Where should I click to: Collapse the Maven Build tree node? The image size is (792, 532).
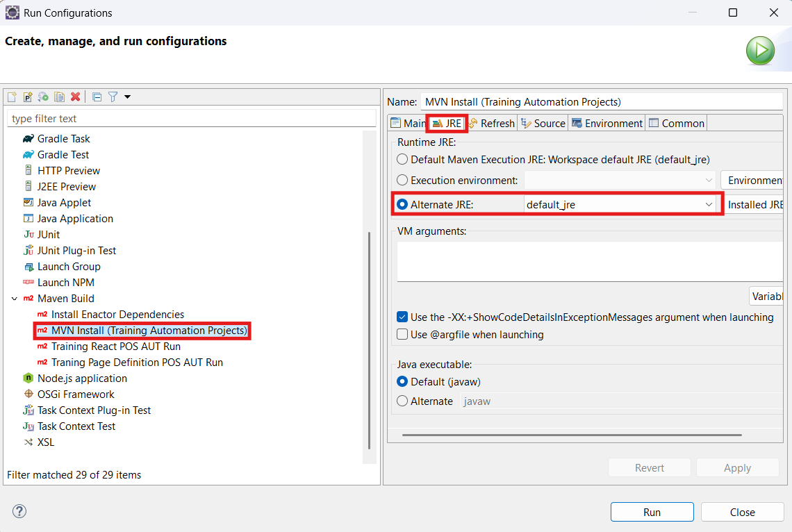click(14, 299)
